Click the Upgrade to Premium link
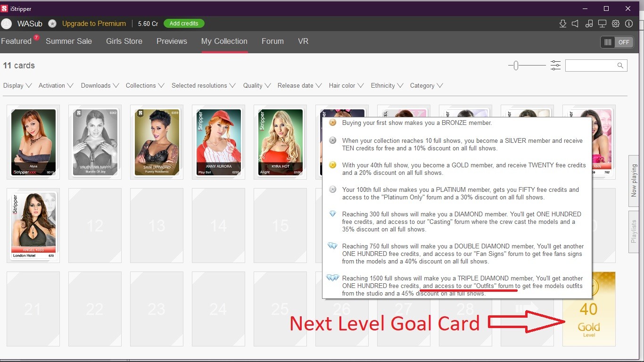644x362 pixels. (x=94, y=24)
